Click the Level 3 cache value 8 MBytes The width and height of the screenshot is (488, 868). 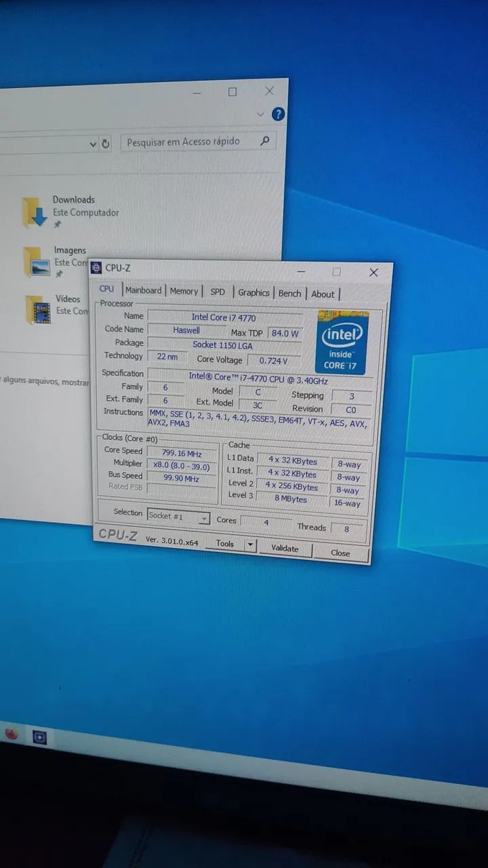(292, 499)
